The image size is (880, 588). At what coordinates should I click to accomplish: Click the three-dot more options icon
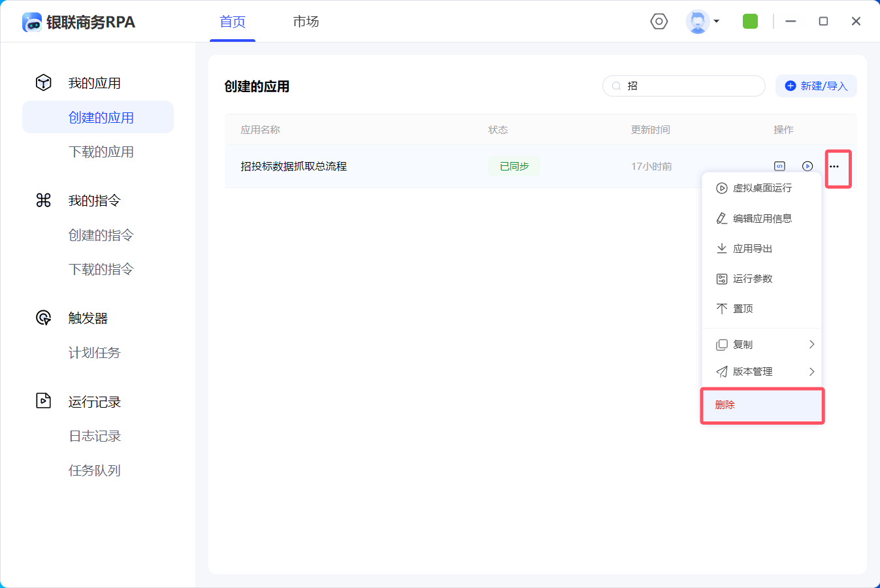click(834, 167)
